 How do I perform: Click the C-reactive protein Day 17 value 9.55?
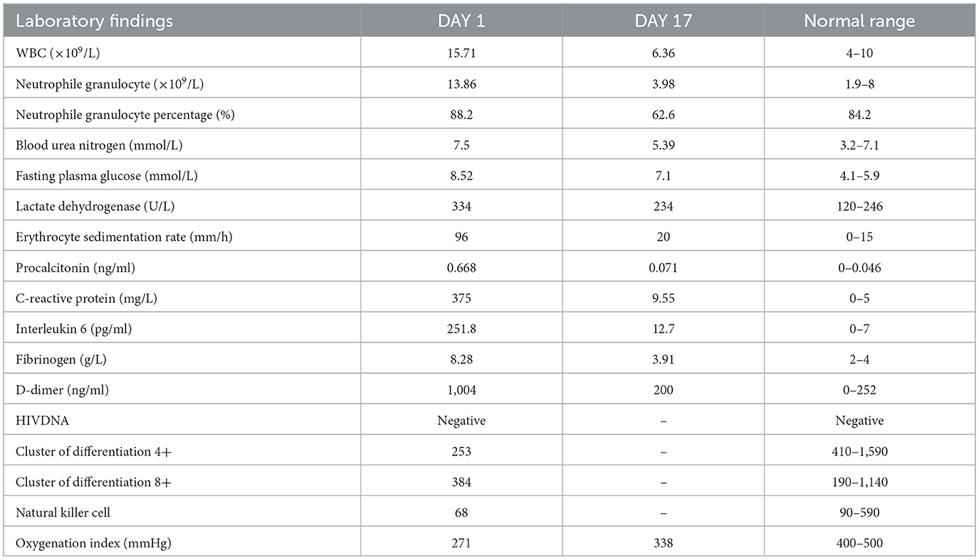(663, 298)
